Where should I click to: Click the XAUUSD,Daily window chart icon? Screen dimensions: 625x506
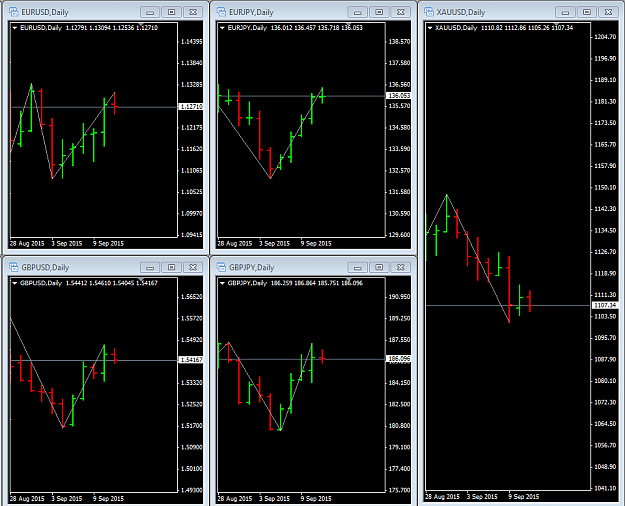429,12
